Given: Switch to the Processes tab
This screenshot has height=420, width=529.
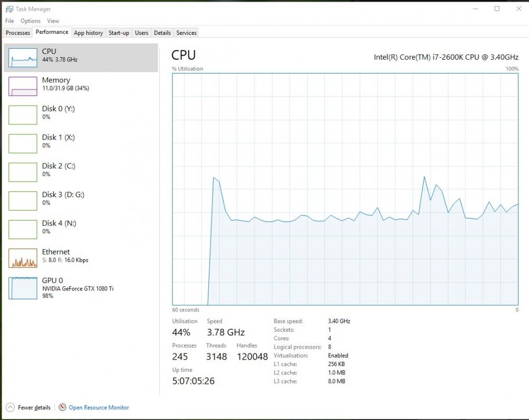Looking at the screenshot, I should pos(18,33).
